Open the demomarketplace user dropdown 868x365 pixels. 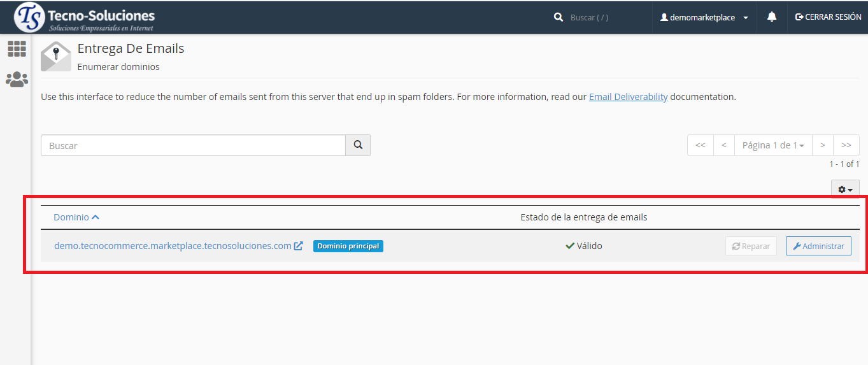[704, 17]
